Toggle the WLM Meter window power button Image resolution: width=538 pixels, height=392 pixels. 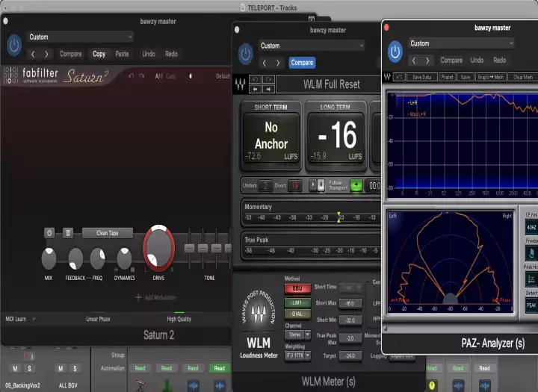pyautogui.click(x=246, y=54)
